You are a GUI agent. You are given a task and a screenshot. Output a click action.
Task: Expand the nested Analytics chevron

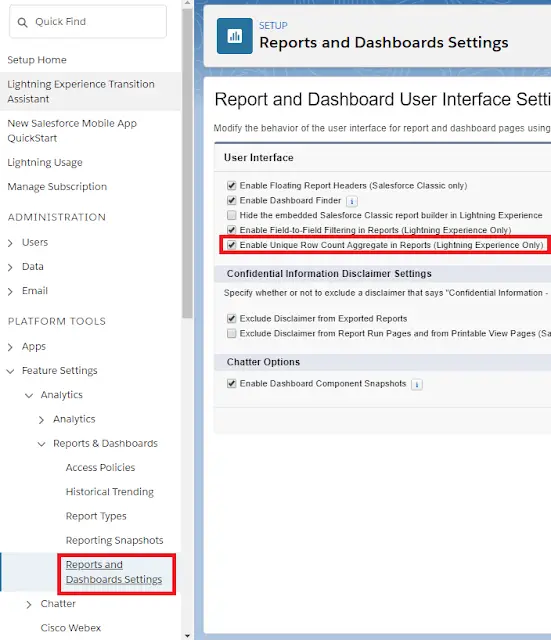[41, 420]
